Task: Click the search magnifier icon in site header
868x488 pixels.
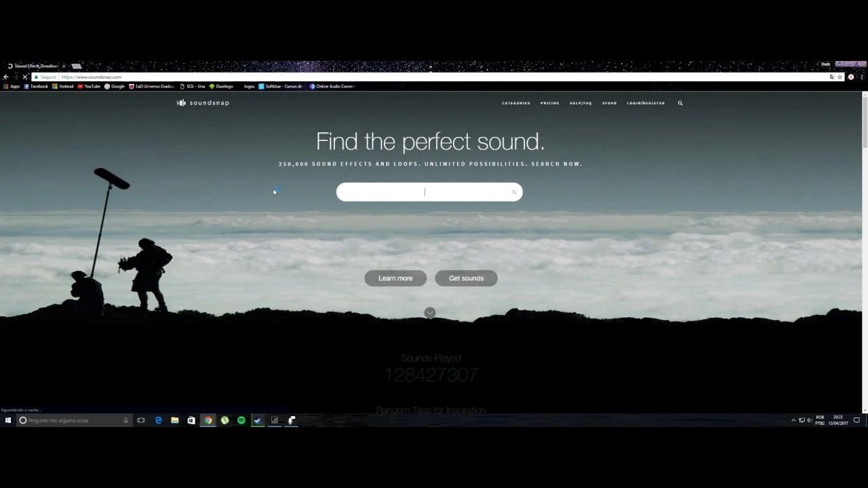Action: tap(680, 103)
